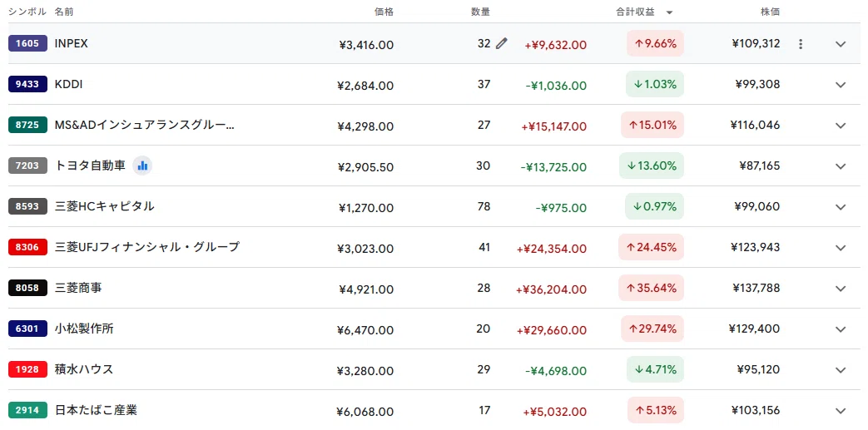Select the gain +¥24,354.00
The height and width of the screenshot is (430, 868).
click(x=552, y=249)
